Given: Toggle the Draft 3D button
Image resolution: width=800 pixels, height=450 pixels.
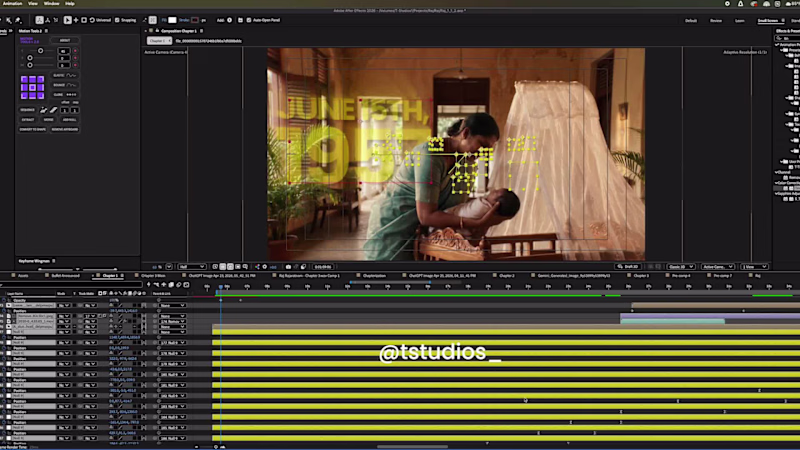Looking at the screenshot, I should click(628, 267).
